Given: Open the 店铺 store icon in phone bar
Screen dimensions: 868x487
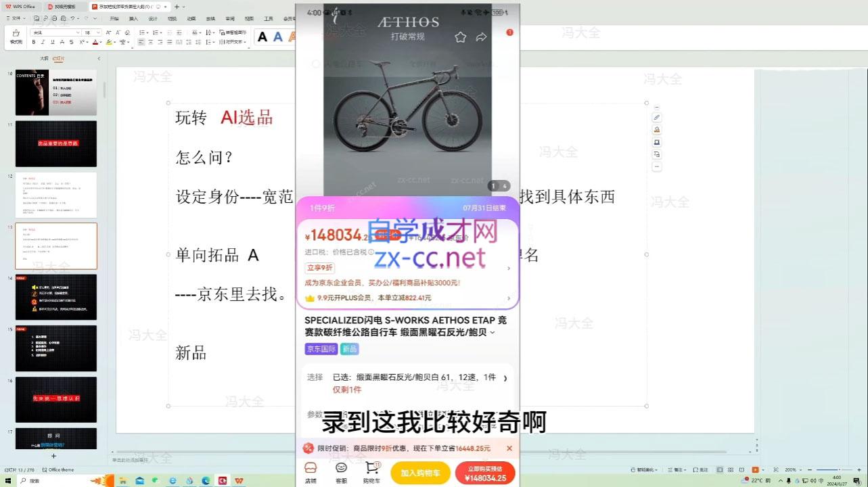Looking at the screenshot, I should [311, 471].
